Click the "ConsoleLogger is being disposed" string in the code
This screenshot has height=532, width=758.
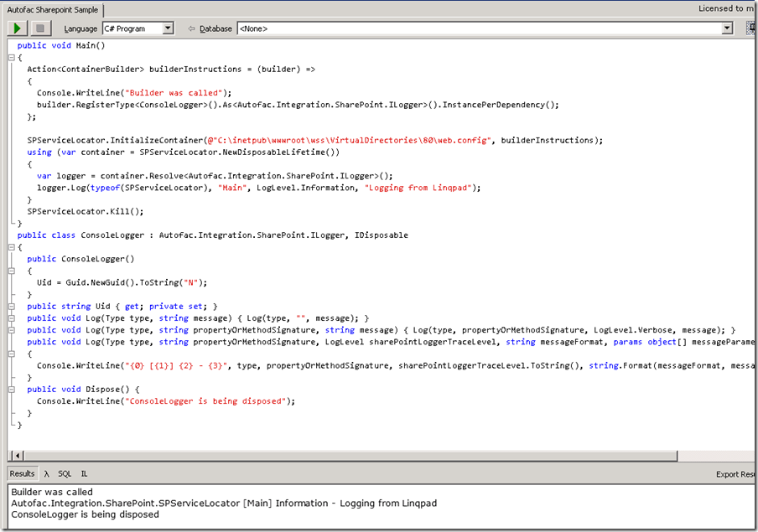pyautogui.click(x=205, y=401)
